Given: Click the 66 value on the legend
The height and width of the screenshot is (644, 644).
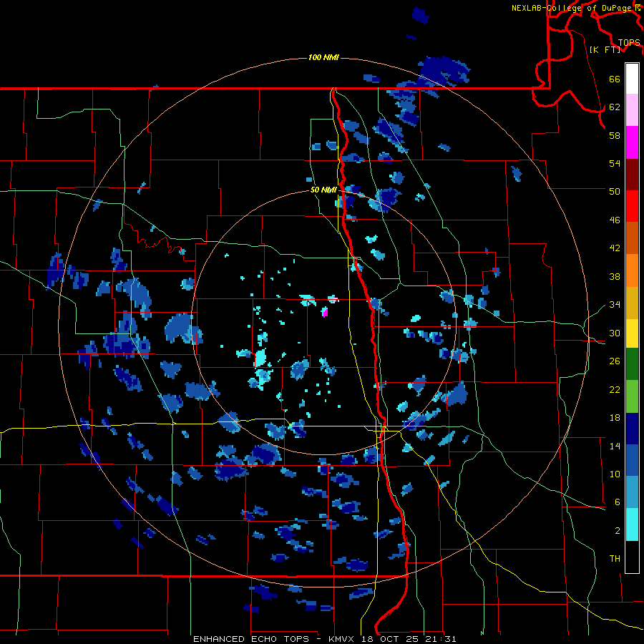Looking at the screenshot, I should (615, 79).
